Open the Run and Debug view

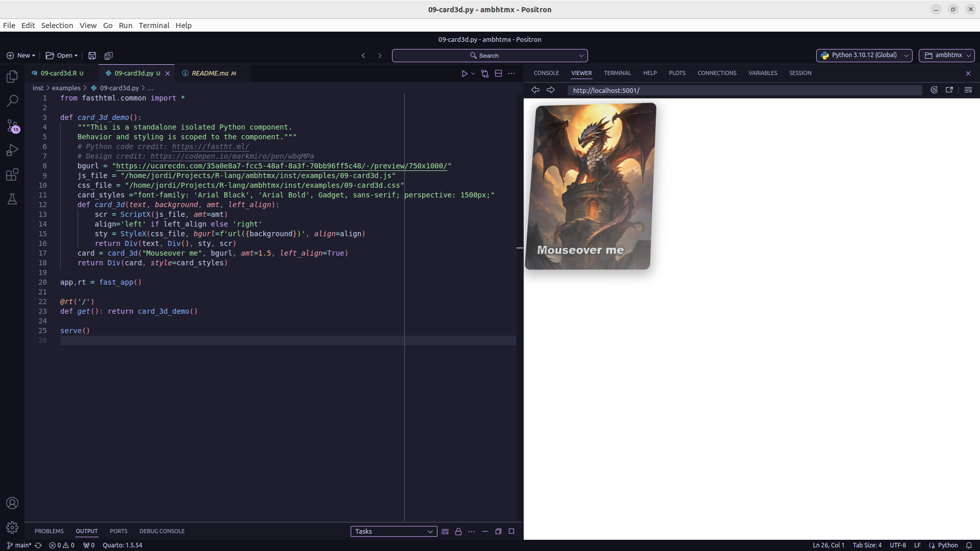click(12, 150)
